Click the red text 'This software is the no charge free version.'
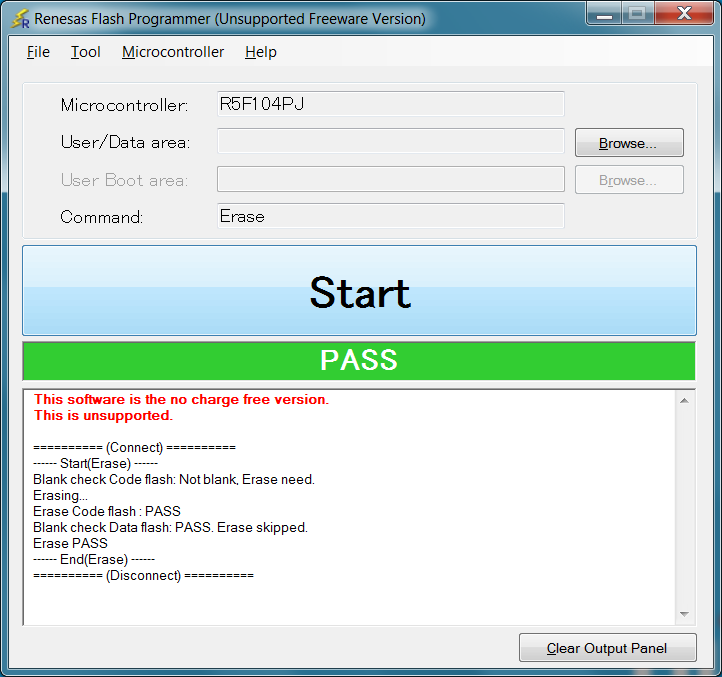This screenshot has width=722, height=677. tap(181, 399)
